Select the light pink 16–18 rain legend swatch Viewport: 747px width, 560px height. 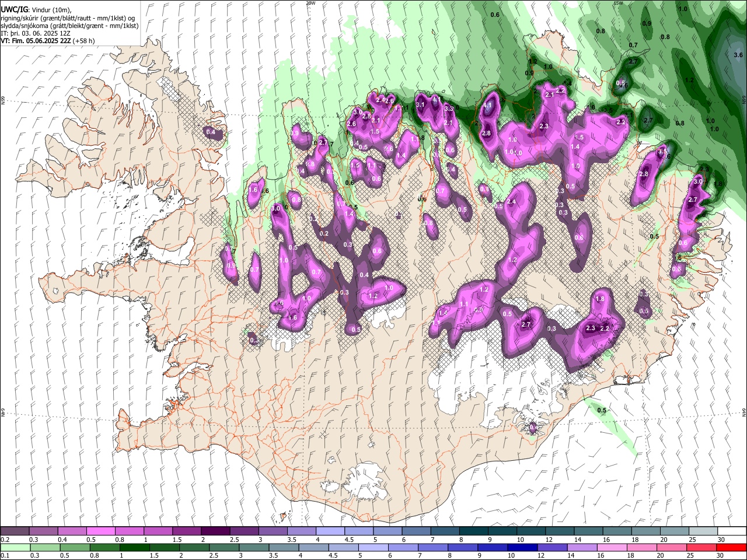tap(613, 548)
